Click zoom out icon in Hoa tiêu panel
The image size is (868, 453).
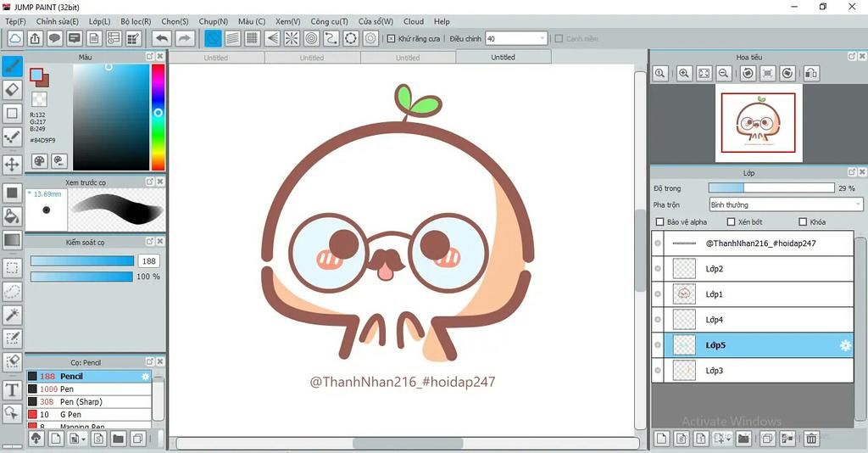pyautogui.click(x=723, y=73)
